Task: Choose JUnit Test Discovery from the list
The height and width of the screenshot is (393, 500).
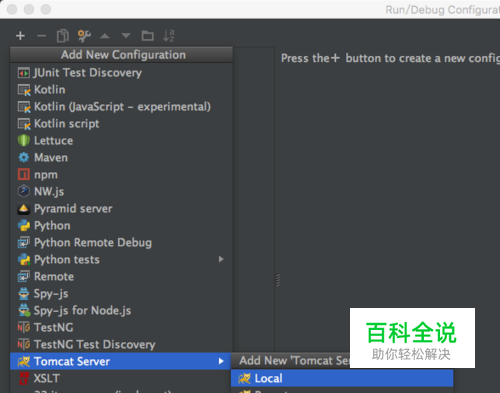Action: tap(121, 73)
